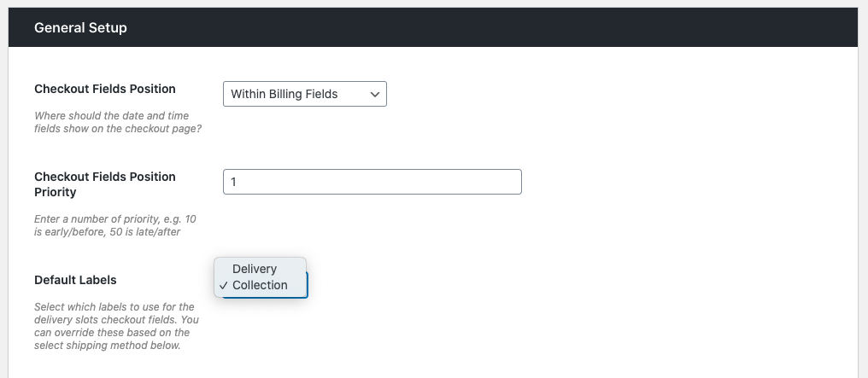Click help text about date and time fields
The image size is (868, 378).
112,122
